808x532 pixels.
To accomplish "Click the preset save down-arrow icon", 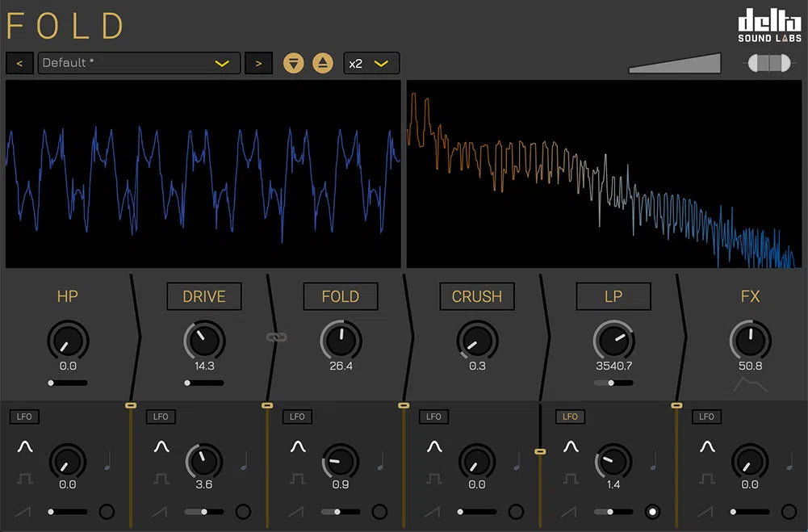I will [294, 62].
